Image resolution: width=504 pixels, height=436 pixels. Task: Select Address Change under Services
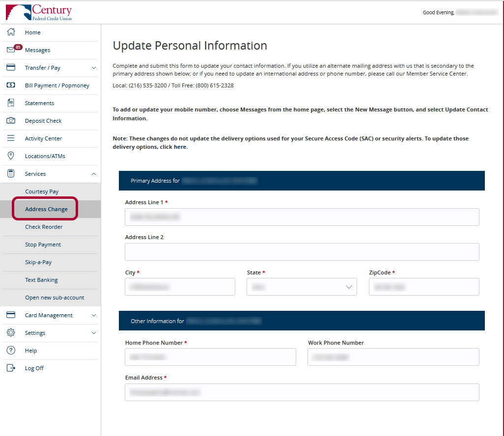click(46, 209)
